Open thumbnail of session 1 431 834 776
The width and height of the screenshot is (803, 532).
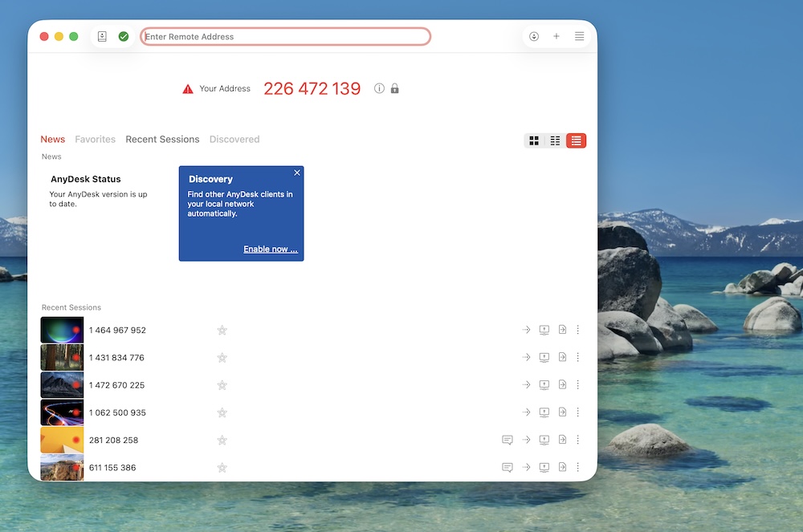coord(62,358)
